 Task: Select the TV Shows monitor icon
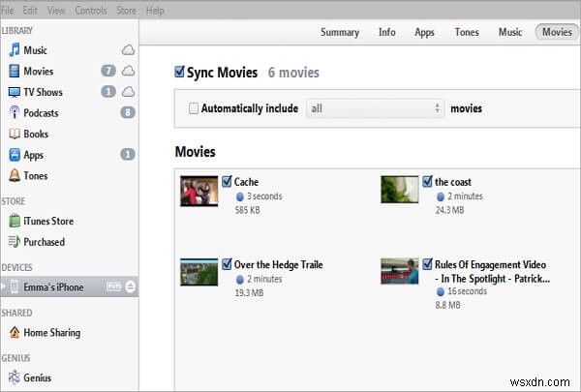[x=15, y=92]
